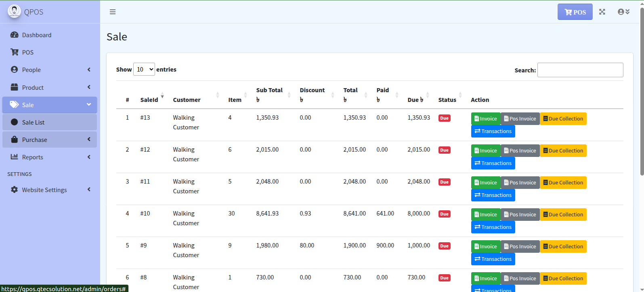Click Website Settings chevron arrow
Viewport: 644px width, 292px height.
tap(89, 189)
